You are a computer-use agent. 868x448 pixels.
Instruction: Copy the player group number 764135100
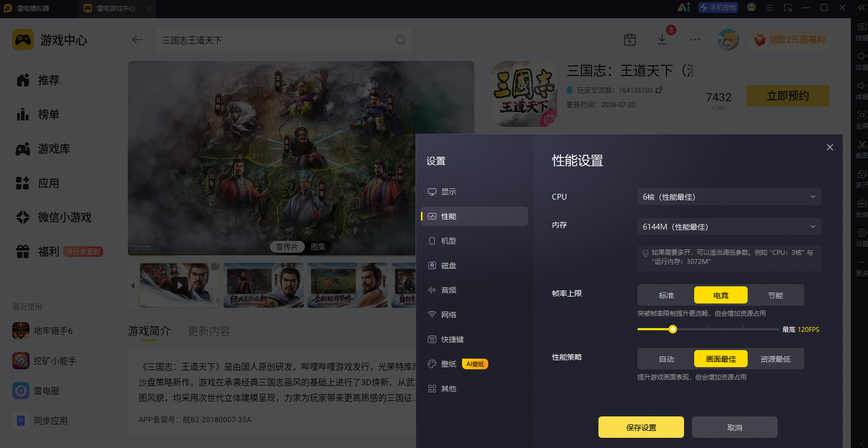[659, 90]
